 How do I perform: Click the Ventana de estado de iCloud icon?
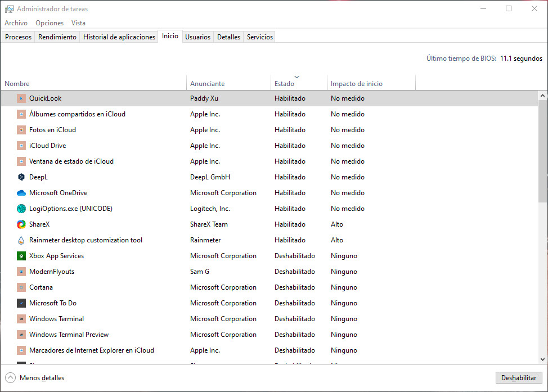(21, 161)
